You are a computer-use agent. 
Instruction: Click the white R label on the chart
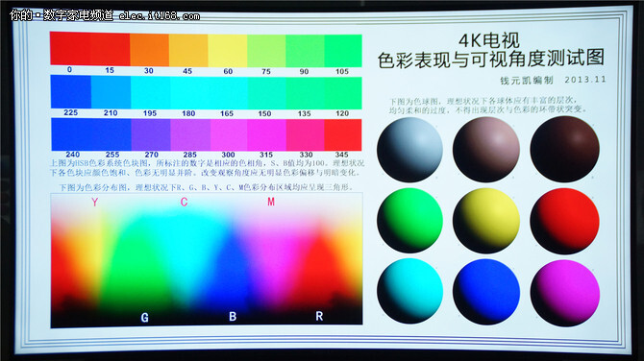pyautogui.click(x=319, y=316)
